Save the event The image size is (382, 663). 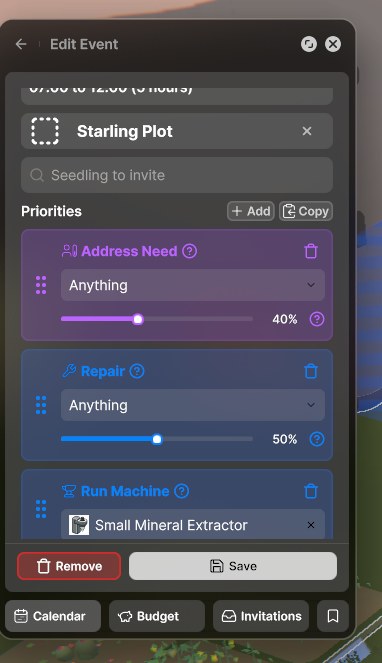point(233,566)
